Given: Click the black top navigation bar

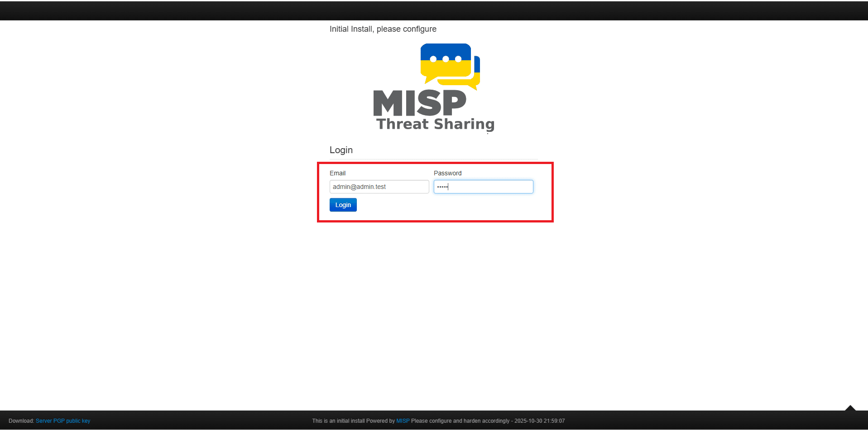Looking at the screenshot, I should [x=434, y=11].
